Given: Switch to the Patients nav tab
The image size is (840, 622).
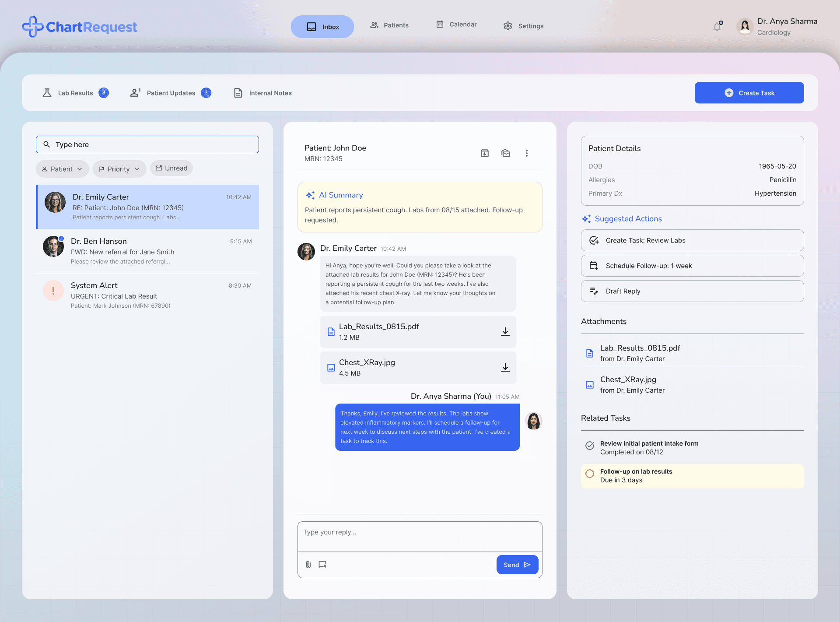Looking at the screenshot, I should (389, 25).
